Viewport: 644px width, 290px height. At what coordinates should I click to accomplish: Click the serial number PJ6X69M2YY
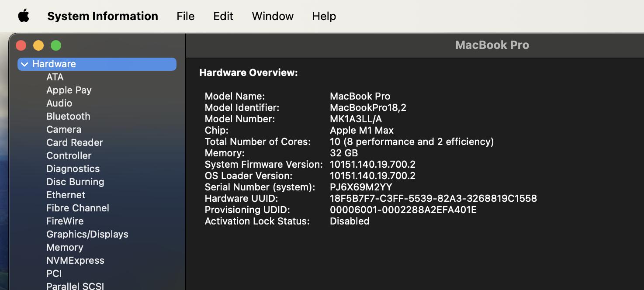click(361, 187)
